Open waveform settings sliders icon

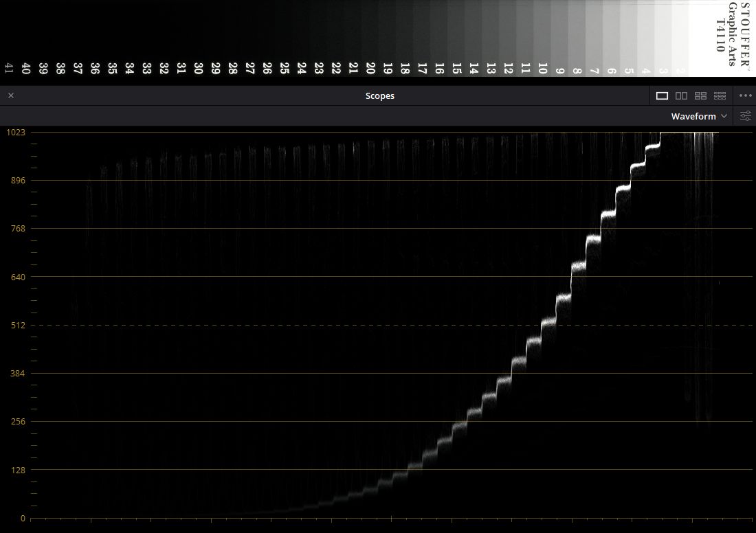click(x=746, y=115)
